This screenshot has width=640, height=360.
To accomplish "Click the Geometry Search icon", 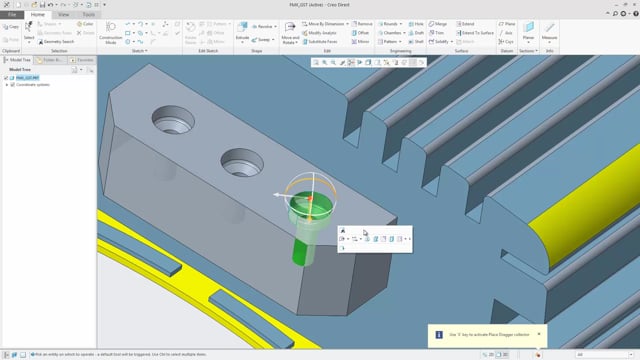I will [40, 42].
